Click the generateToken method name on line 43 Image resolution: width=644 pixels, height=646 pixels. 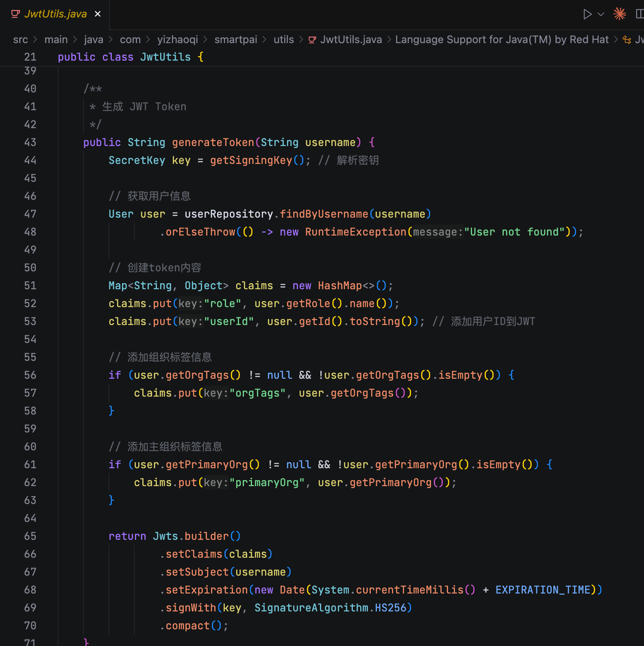[x=213, y=142]
